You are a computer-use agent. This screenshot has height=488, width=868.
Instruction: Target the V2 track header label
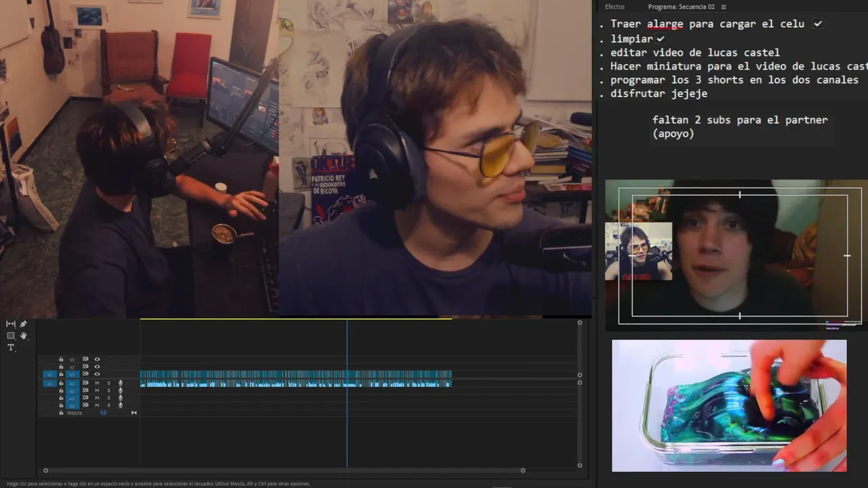tap(72, 367)
